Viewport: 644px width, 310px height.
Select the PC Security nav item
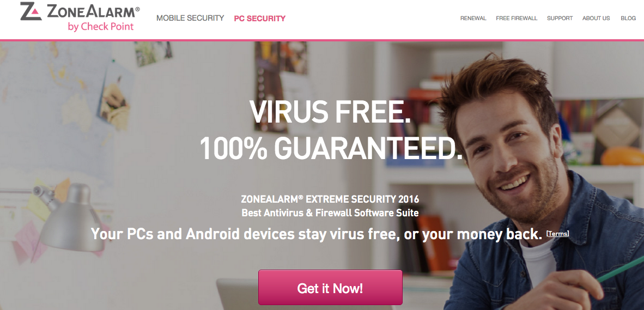tap(259, 19)
